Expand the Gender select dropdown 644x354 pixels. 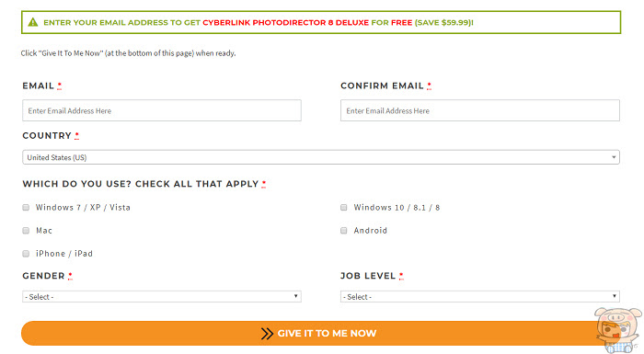(x=162, y=296)
